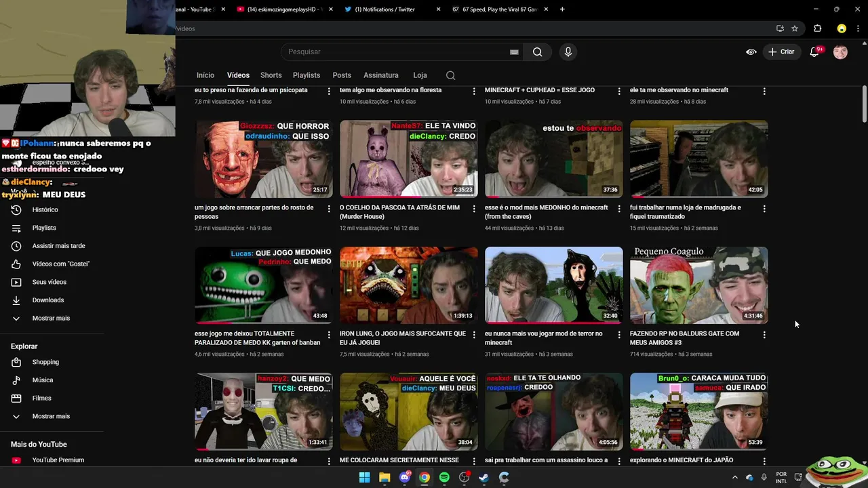This screenshot has width=868, height=488.
Task: Expand Mostrar mais under Filmes
Action: 52,416
